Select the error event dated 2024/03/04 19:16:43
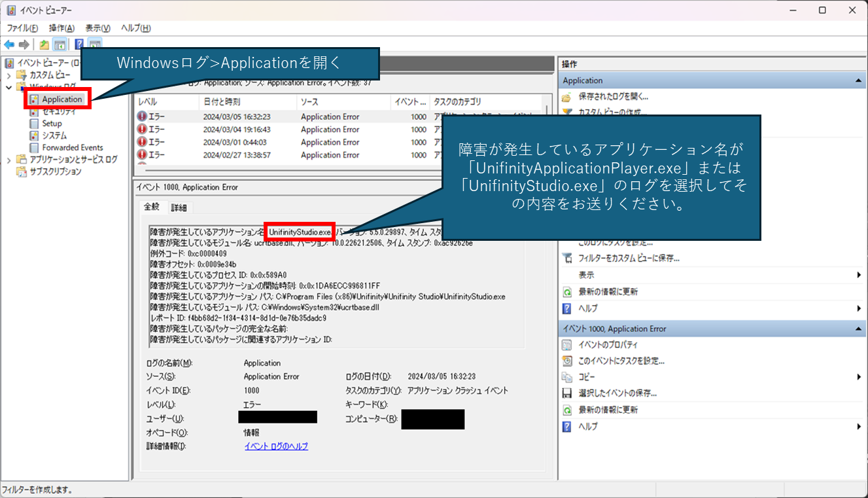The width and height of the screenshot is (868, 498). 236,130
